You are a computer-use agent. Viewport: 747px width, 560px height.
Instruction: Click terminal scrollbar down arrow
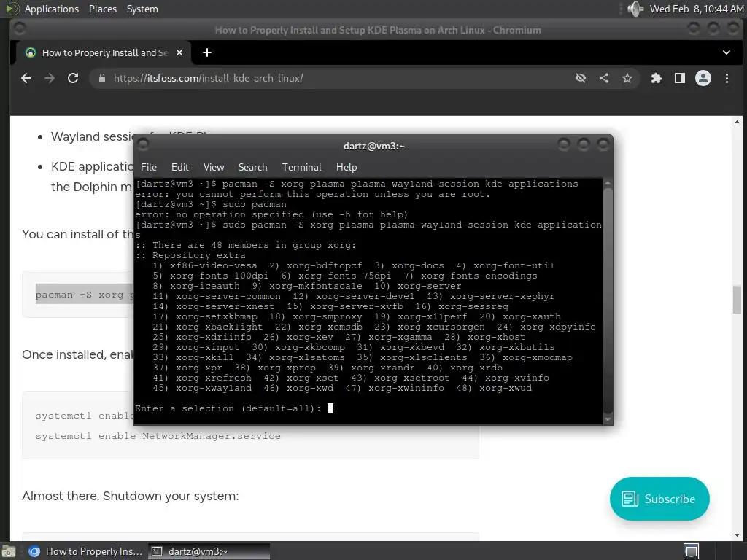[x=608, y=419]
